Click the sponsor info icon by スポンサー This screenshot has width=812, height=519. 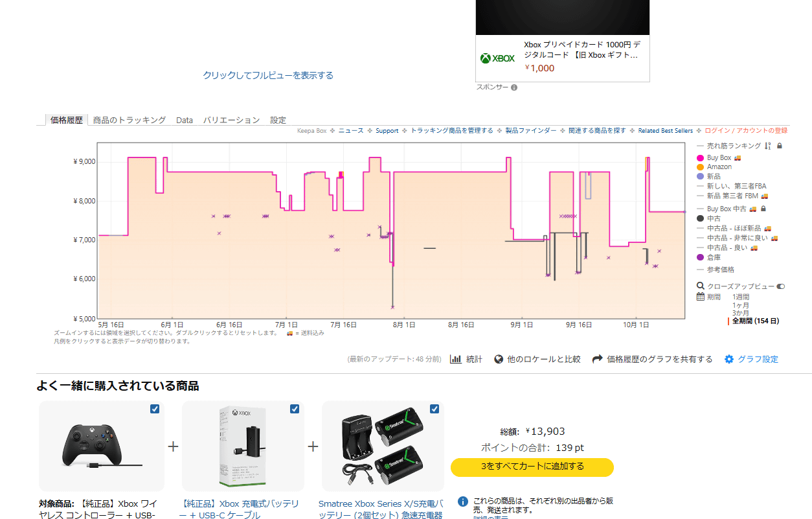pyautogui.click(x=514, y=87)
